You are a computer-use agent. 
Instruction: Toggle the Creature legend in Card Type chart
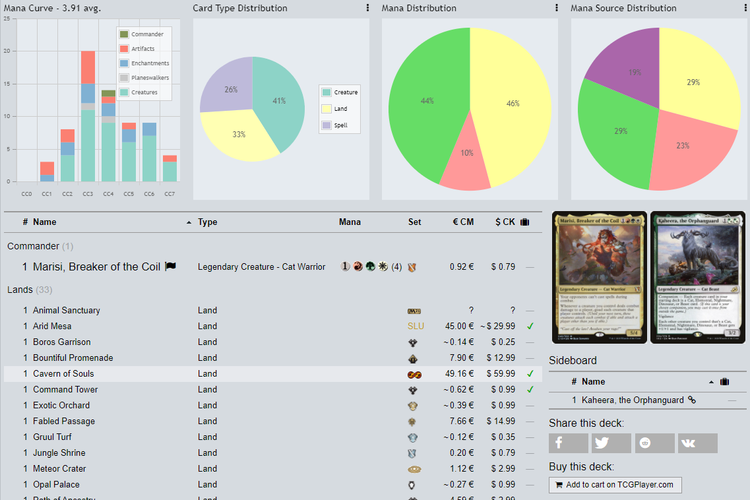coord(339,92)
